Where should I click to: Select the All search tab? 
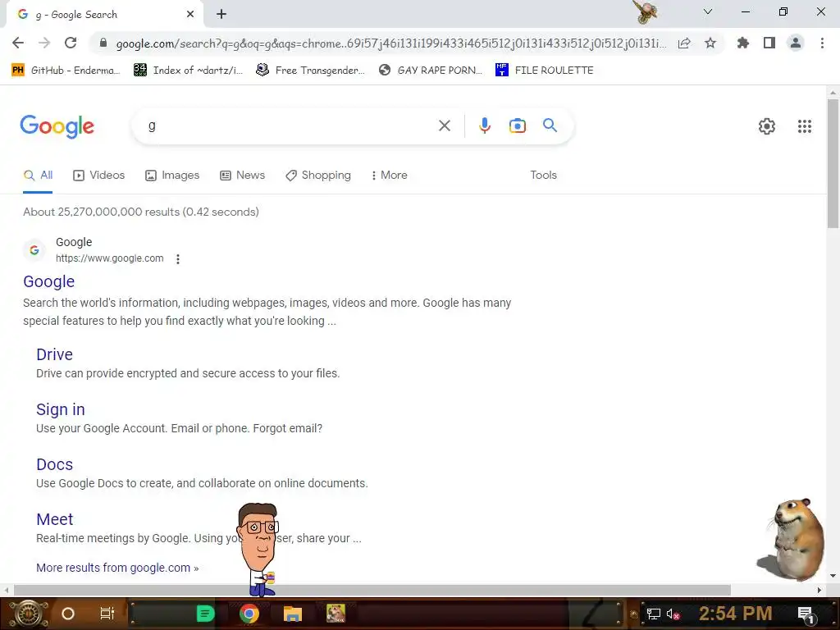click(38, 176)
